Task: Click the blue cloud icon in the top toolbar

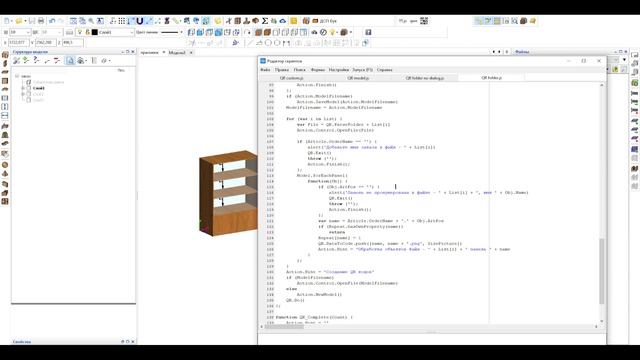Action: click(282, 21)
